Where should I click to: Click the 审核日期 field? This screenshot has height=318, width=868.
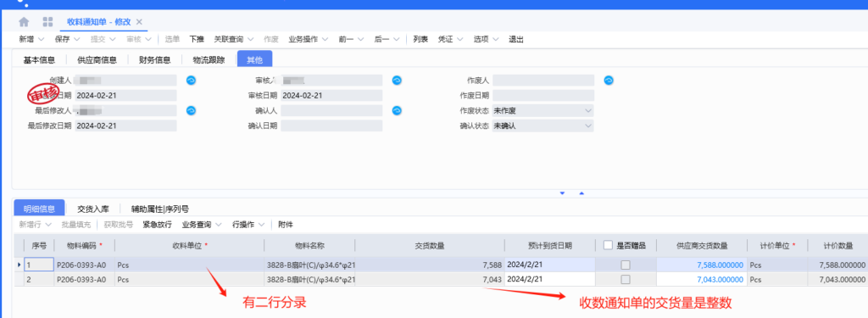click(331, 95)
